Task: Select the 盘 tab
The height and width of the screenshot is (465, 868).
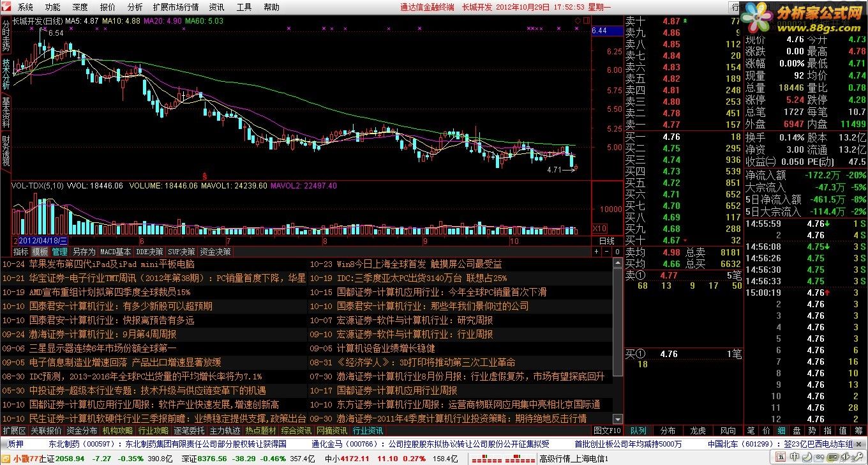Action: (797, 431)
